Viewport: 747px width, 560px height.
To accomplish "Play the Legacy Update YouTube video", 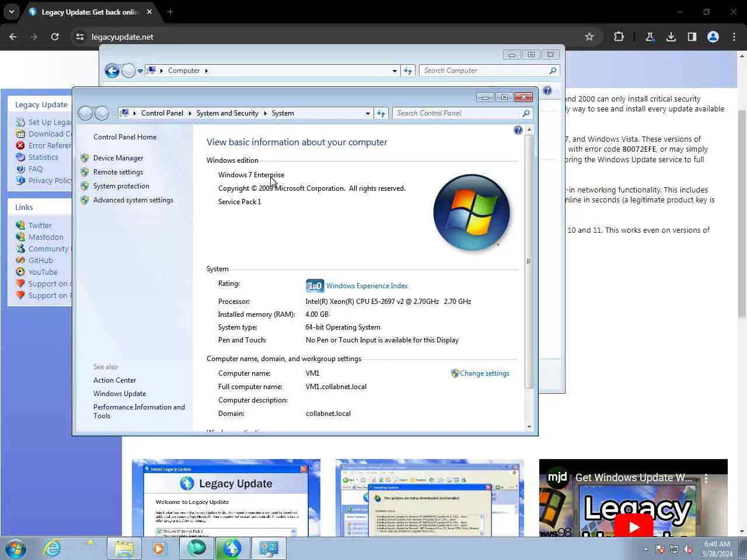I will 633,526.
